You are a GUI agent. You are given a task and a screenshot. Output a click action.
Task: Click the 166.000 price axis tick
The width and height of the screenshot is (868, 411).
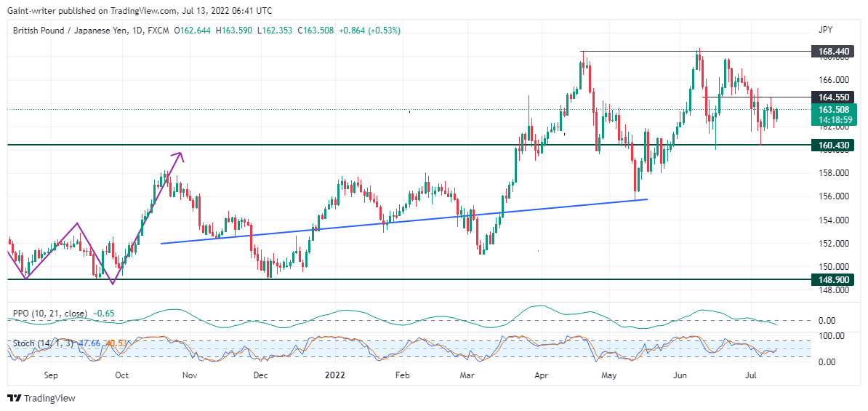point(833,80)
